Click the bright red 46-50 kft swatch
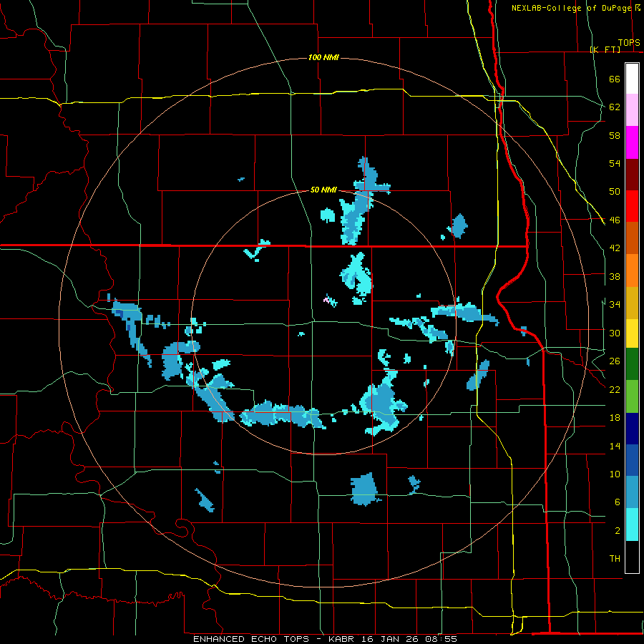The height and width of the screenshot is (644, 644). [x=632, y=206]
